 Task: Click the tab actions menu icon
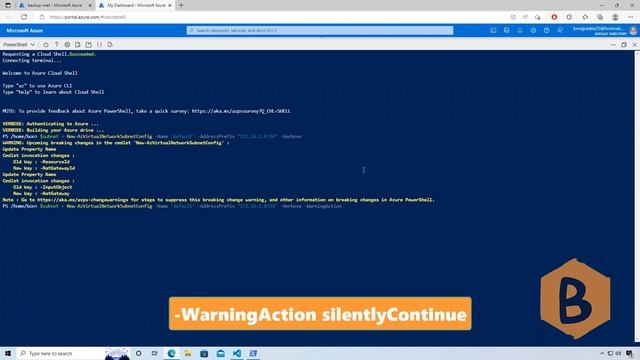(8, 5)
